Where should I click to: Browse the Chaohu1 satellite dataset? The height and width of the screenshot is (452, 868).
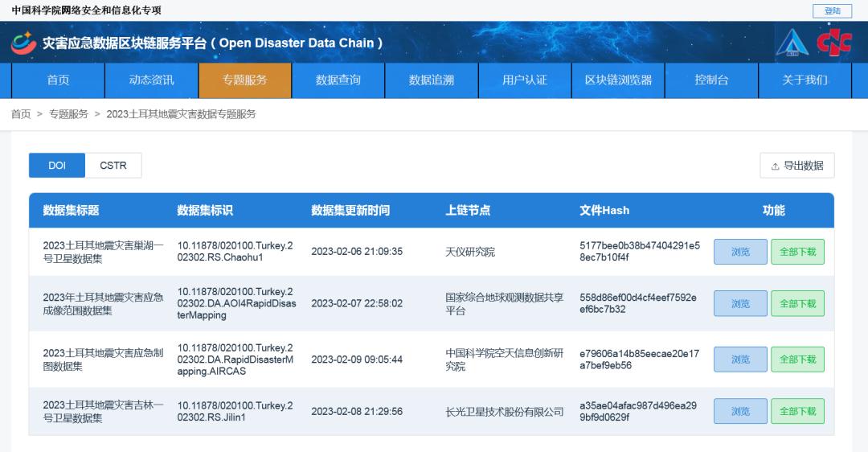(x=740, y=252)
